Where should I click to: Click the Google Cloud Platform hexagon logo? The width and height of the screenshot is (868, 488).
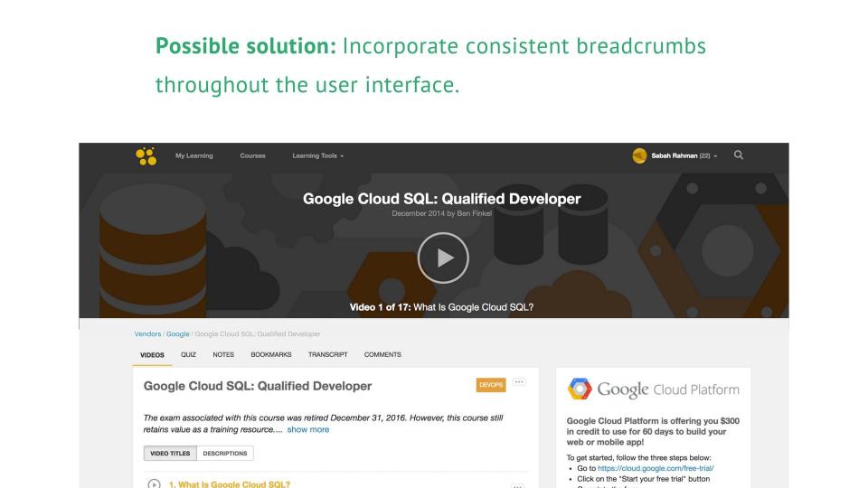(580, 389)
